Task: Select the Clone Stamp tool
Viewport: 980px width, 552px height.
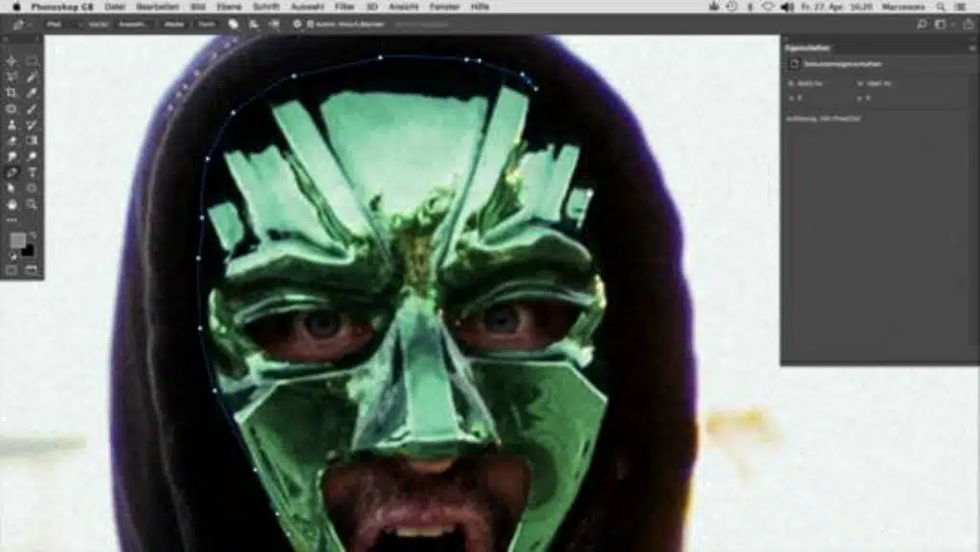Action: 11,125
